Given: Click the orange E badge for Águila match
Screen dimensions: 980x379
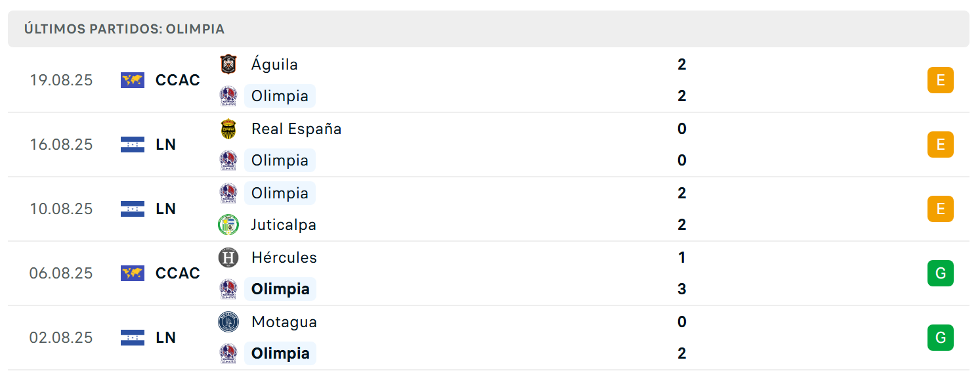Looking at the screenshot, I should [x=940, y=80].
